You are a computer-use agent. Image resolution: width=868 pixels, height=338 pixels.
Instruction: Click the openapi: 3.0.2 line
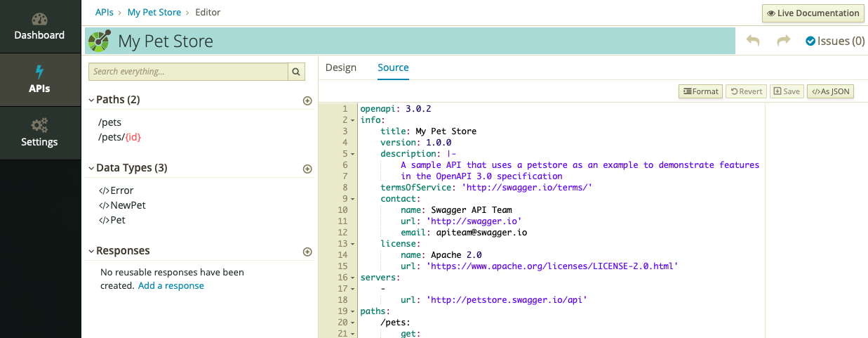[x=396, y=109]
